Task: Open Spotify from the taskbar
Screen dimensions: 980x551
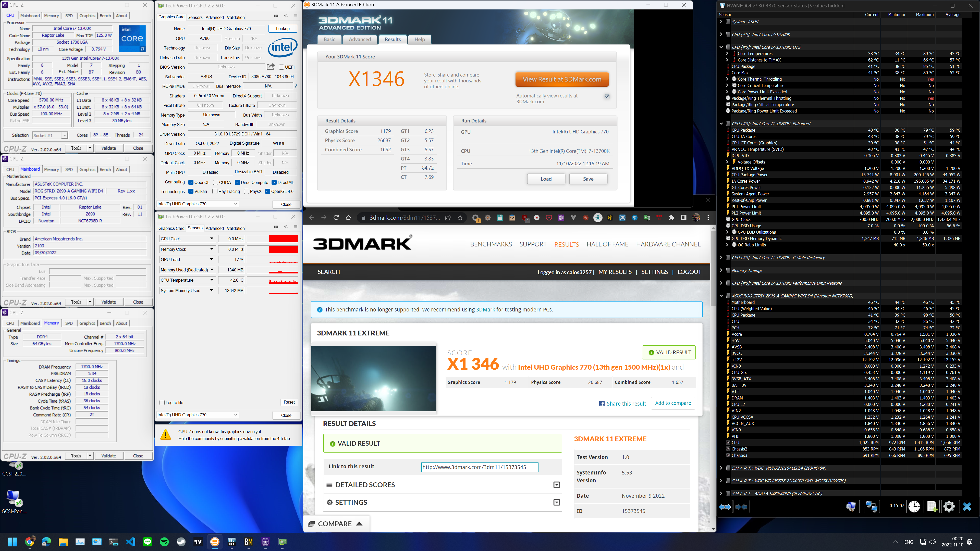Action: (x=164, y=542)
